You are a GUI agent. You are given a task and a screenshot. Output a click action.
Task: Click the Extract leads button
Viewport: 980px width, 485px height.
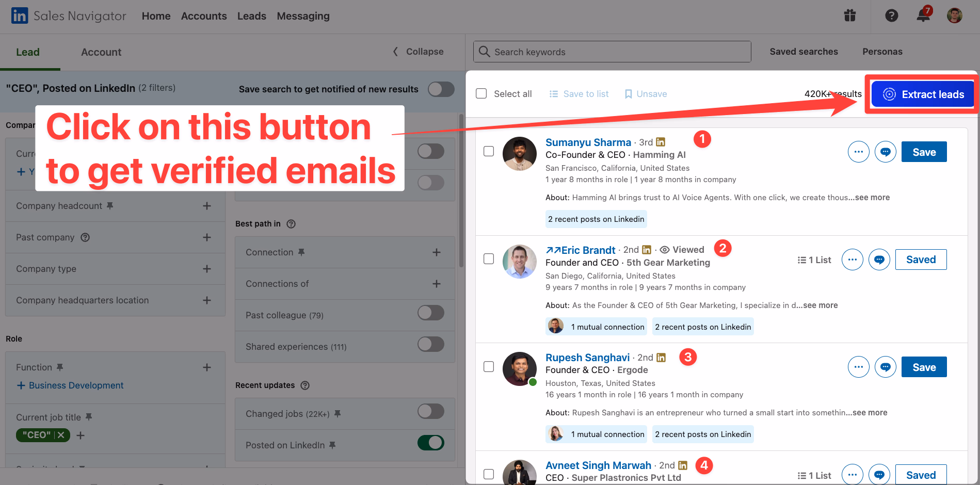[923, 94]
